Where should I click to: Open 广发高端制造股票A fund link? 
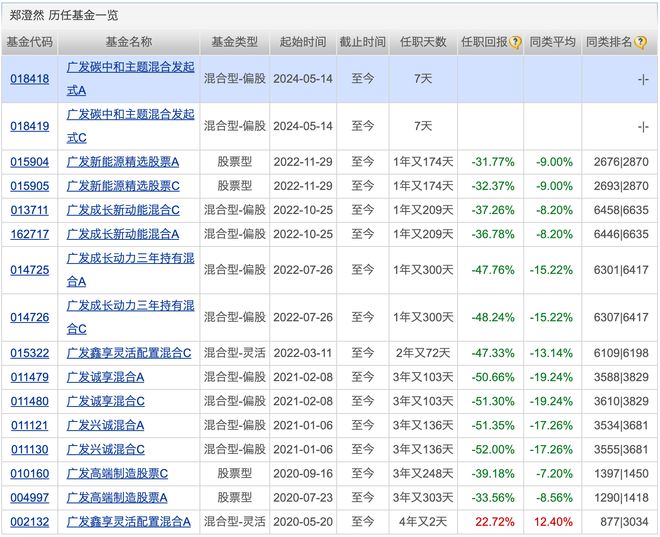(x=117, y=497)
